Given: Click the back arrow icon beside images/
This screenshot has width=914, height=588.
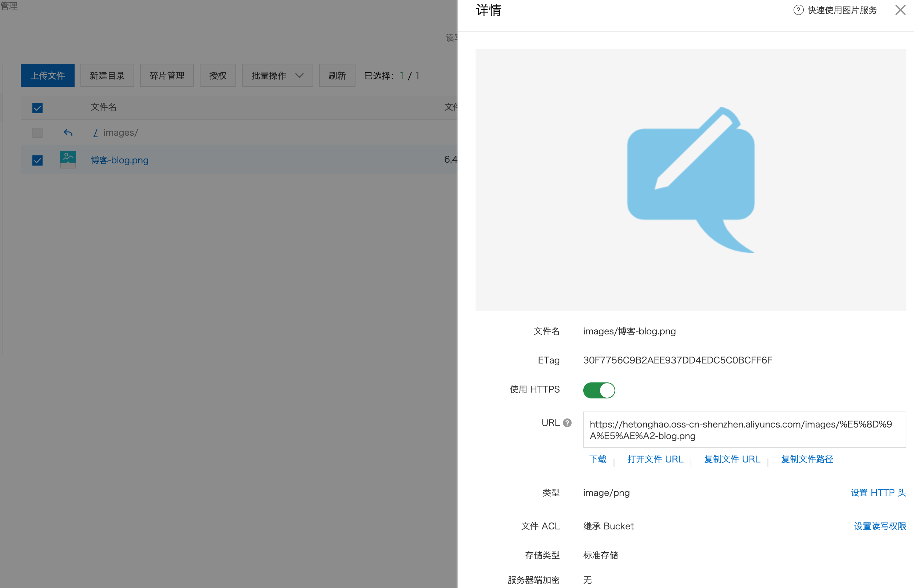Looking at the screenshot, I should click(x=68, y=132).
